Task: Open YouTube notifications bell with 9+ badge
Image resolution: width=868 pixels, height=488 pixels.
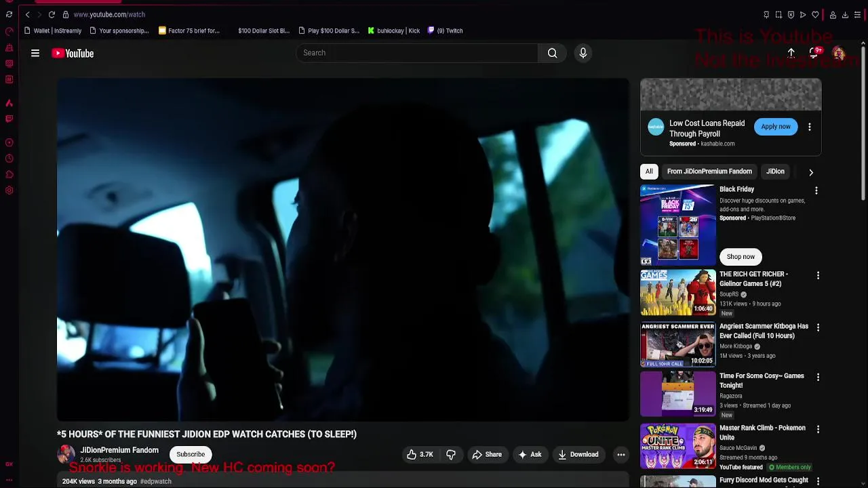Action: [x=814, y=53]
